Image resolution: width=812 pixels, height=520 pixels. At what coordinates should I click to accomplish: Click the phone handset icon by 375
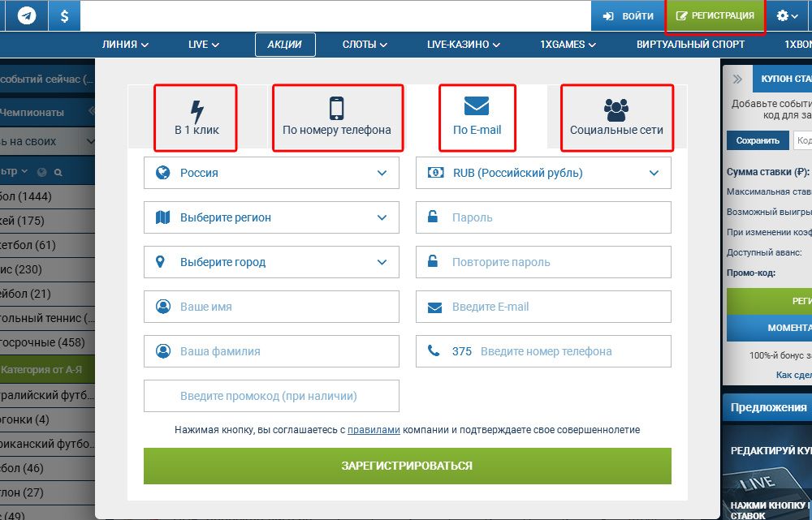[434, 350]
